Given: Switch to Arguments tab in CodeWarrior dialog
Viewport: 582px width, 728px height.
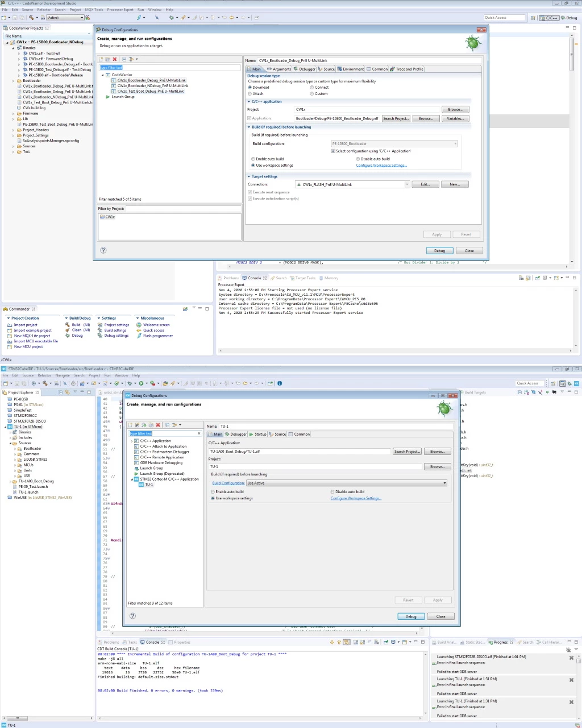Looking at the screenshot, I should (x=278, y=69).
